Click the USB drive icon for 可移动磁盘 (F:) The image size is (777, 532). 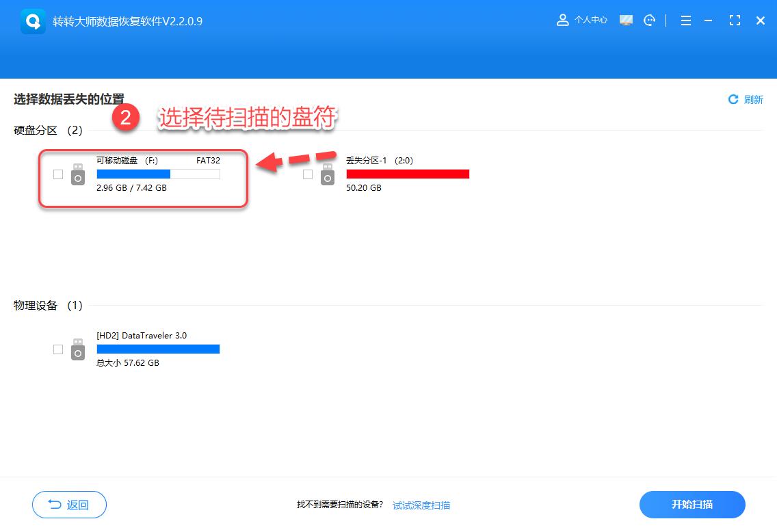pyautogui.click(x=78, y=174)
